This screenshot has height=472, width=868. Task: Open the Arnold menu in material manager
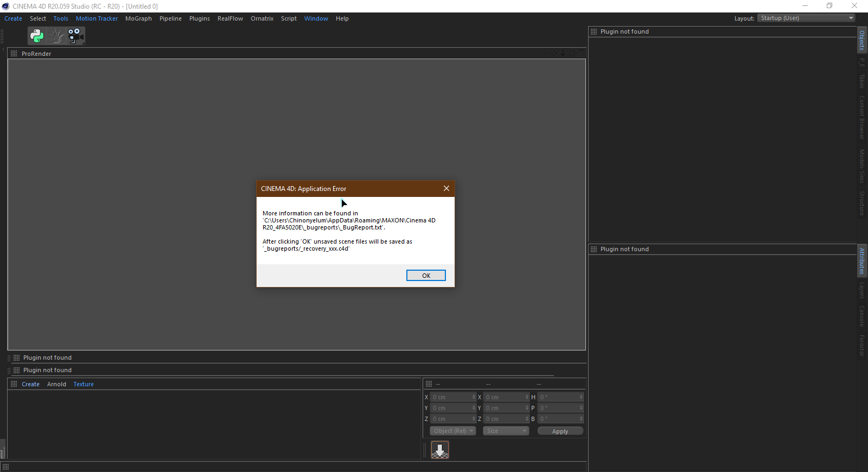(56, 384)
